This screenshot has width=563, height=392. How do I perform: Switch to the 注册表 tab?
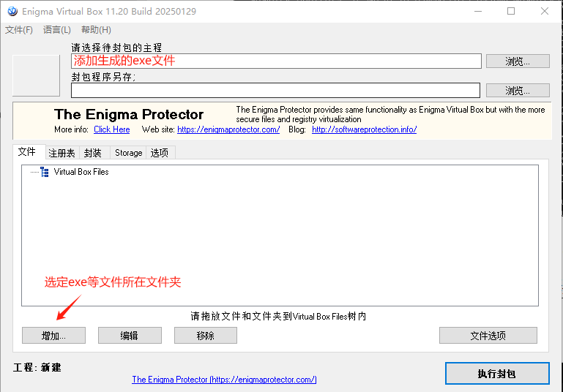[61, 153]
